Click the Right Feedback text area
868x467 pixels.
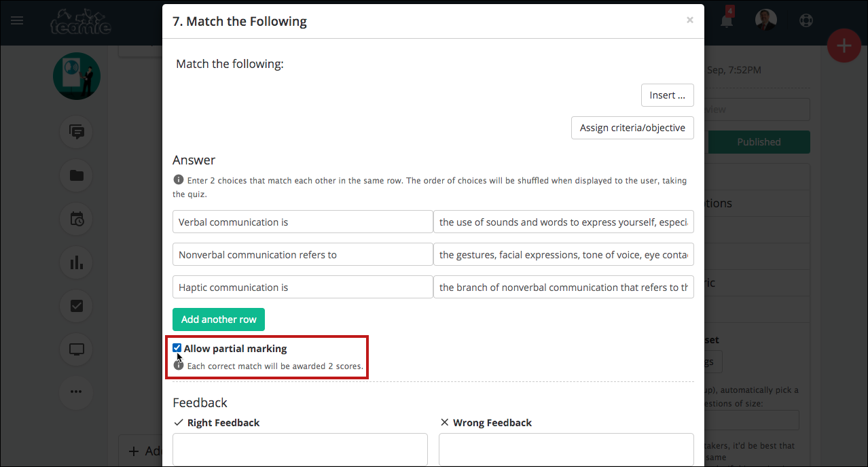(x=300, y=449)
